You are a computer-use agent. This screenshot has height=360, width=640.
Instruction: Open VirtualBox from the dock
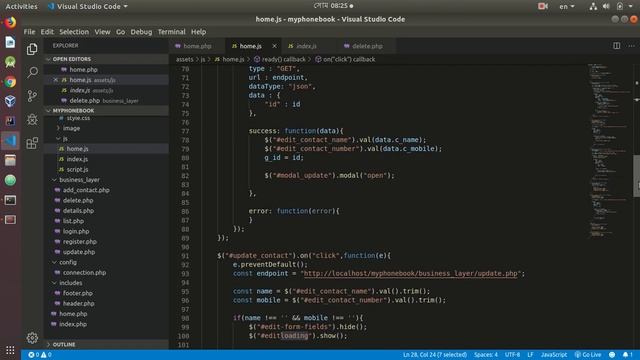[10, 101]
